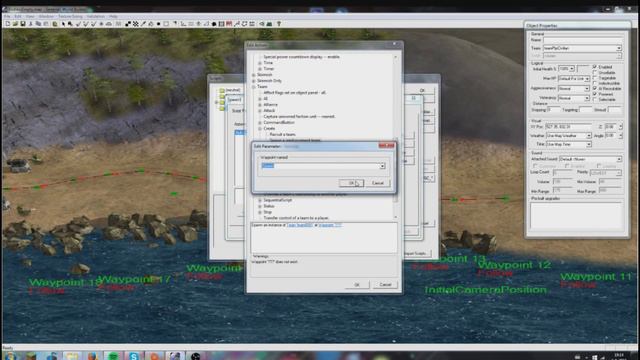Open the Validation menu
The width and height of the screenshot is (640, 360).
(x=96, y=16)
